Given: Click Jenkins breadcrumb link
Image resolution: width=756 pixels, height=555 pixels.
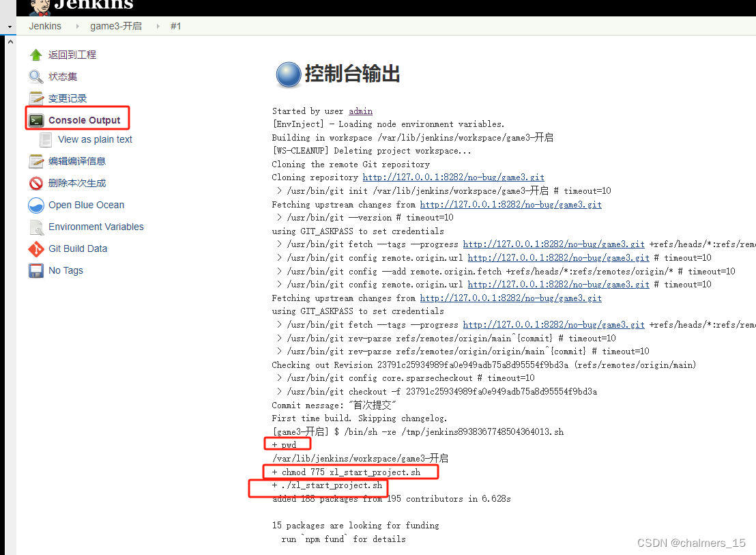Looking at the screenshot, I should [45, 26].
